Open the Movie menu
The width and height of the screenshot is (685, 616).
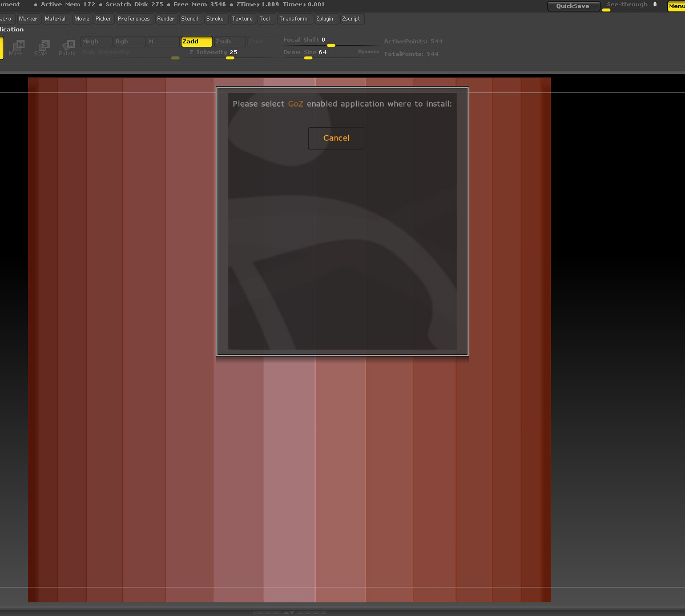pos(82,19)
